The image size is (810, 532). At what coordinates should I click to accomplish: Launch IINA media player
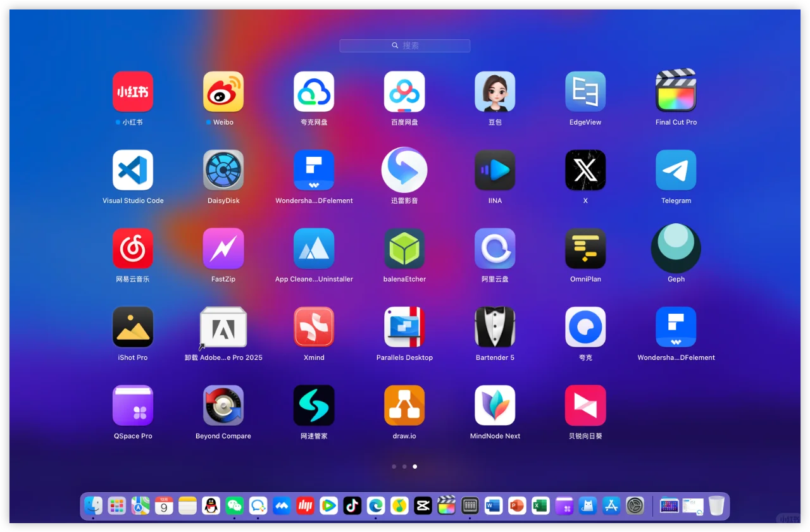(x=495, y=170)
